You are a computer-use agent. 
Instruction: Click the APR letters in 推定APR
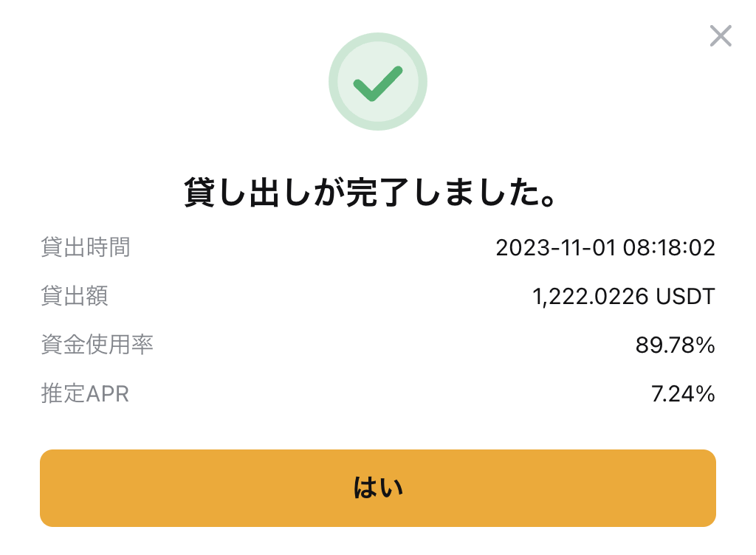[x=108, y=394]
